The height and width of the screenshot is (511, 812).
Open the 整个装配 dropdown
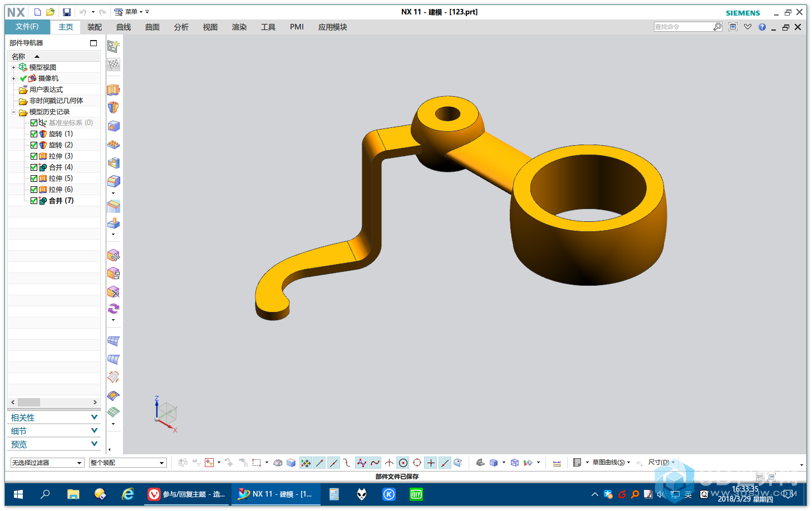[x=128, y=463]
